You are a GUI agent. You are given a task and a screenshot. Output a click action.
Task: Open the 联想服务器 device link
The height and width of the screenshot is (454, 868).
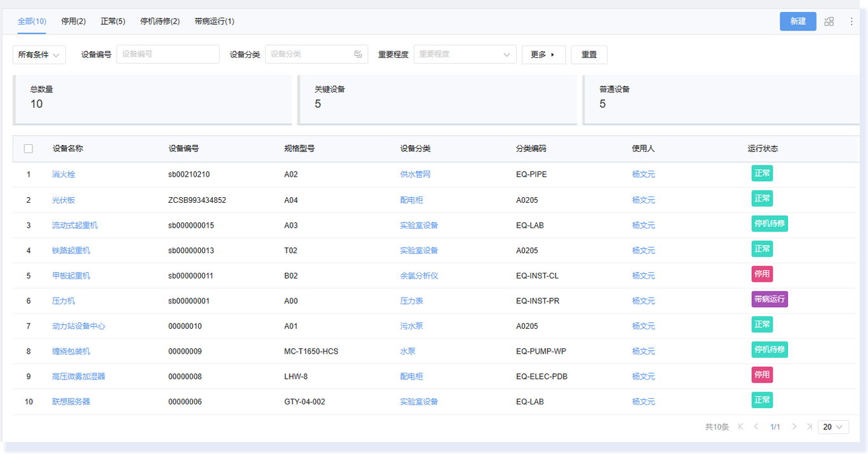(71, 402)
